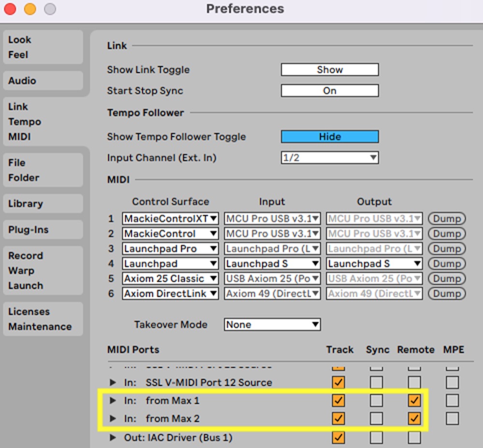The image size is (483, 448).
Task: Toggle Remote checkbox for SSL V-MIDI Port 12
Action: click(414, 382)
